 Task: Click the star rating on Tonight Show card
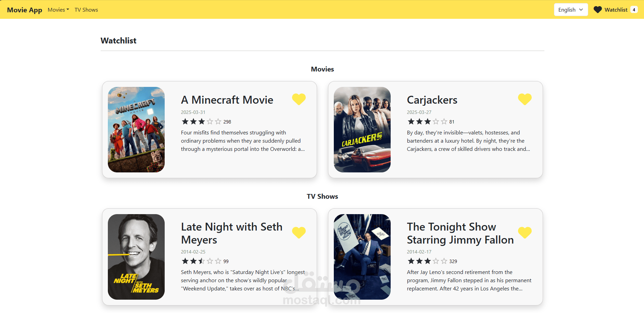427,261
